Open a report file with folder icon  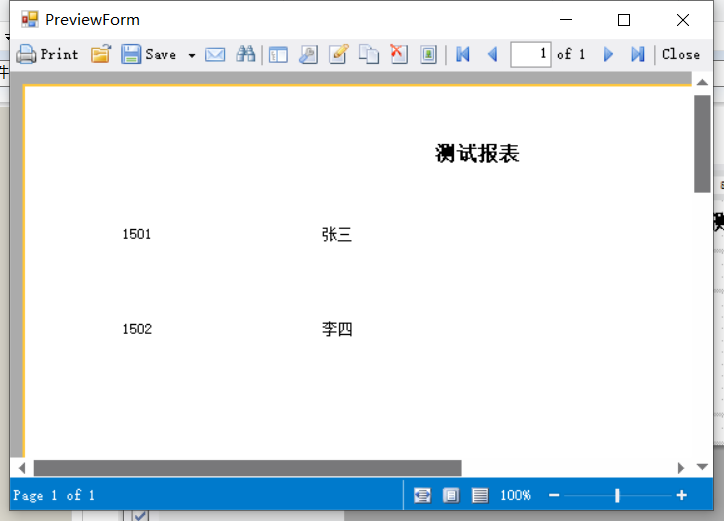tap(100, 54)
